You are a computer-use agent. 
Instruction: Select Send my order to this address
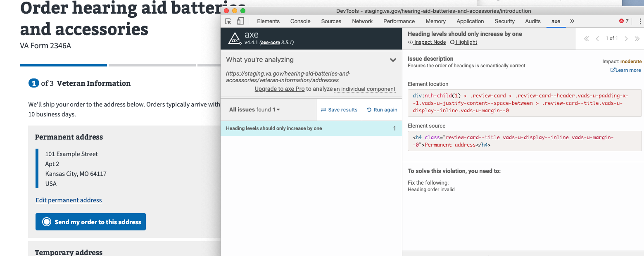click(90, 222)
